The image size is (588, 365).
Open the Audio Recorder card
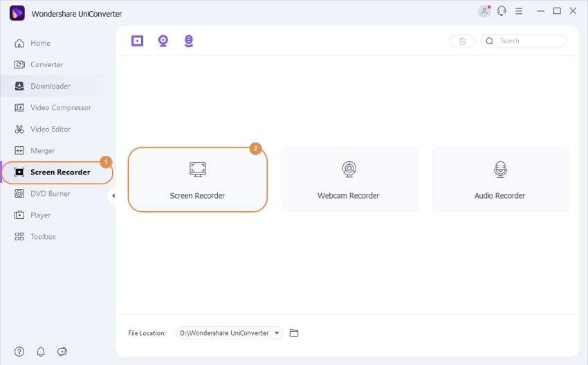pyautogui.click(x=500, y=179)
